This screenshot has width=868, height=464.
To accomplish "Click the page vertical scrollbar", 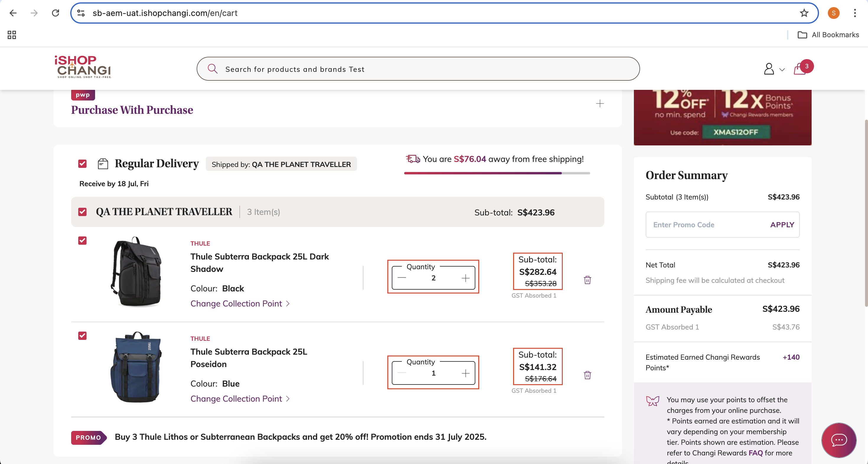I will 866,212.
